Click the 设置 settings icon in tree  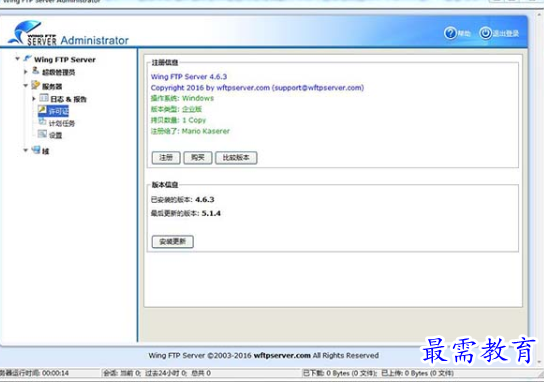[x=42, y=134]
